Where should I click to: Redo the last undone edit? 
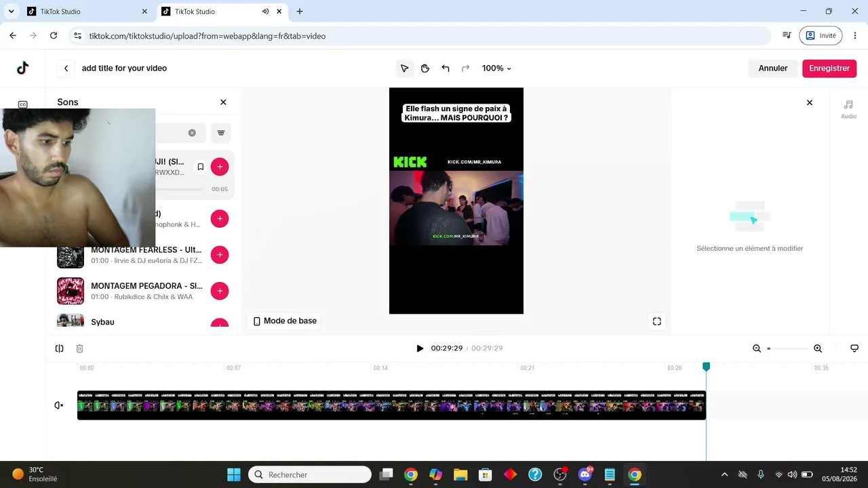click(466, 68)
